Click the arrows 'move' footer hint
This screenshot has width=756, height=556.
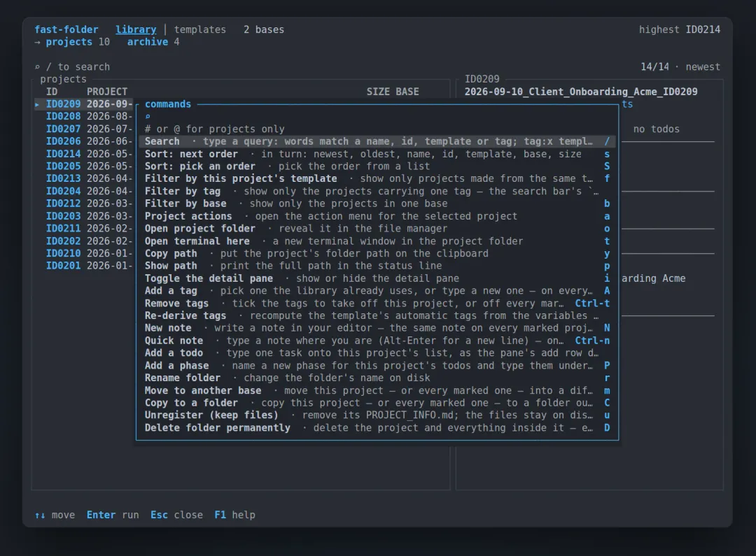coord(55,515)
